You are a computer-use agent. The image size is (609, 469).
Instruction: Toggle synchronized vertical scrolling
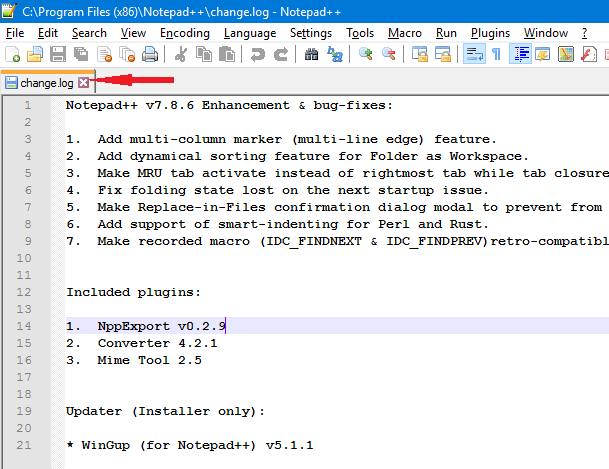pos(419,54)
